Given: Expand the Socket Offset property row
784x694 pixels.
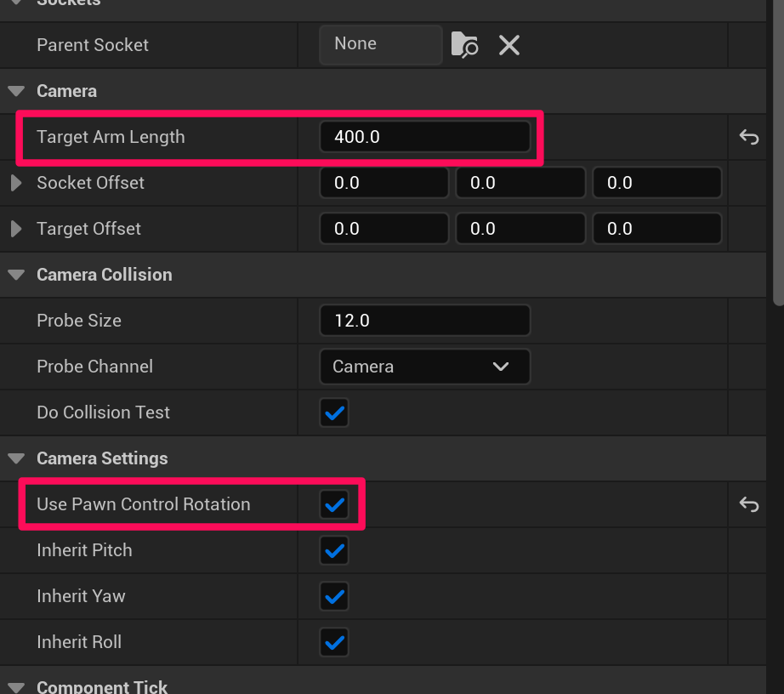Looking at the screenshot, I should tap(16, 183).
